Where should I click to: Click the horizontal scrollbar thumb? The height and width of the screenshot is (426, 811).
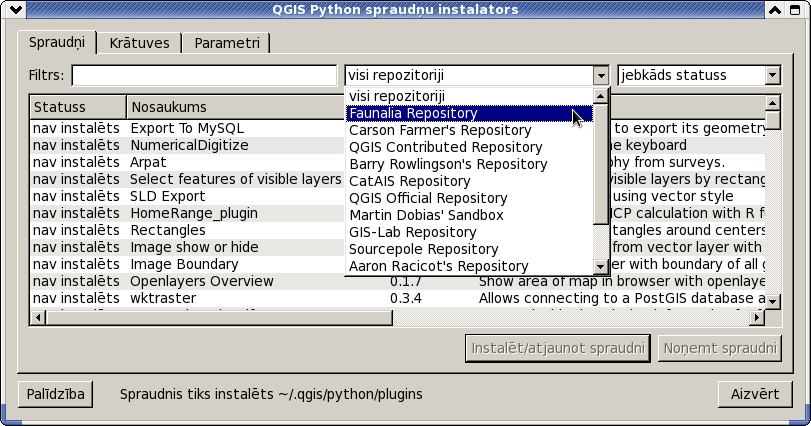219,317
